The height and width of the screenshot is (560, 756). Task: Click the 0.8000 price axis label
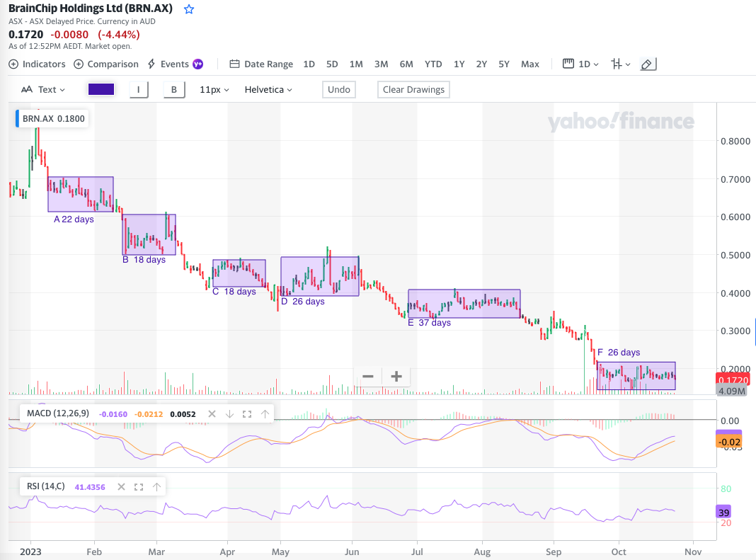tap(735, 142)
